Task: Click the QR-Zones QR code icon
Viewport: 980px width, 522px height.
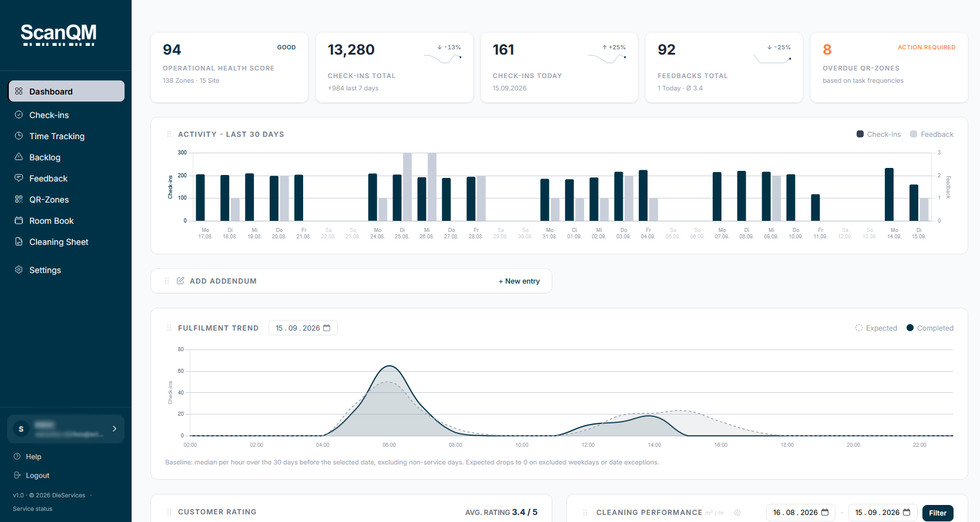Action: click(x=19, y=199)
